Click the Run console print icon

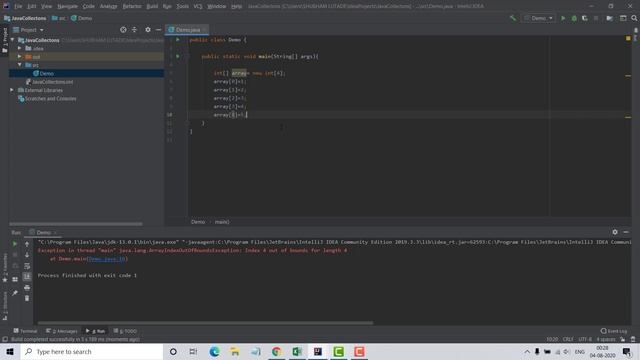[27, 288]
